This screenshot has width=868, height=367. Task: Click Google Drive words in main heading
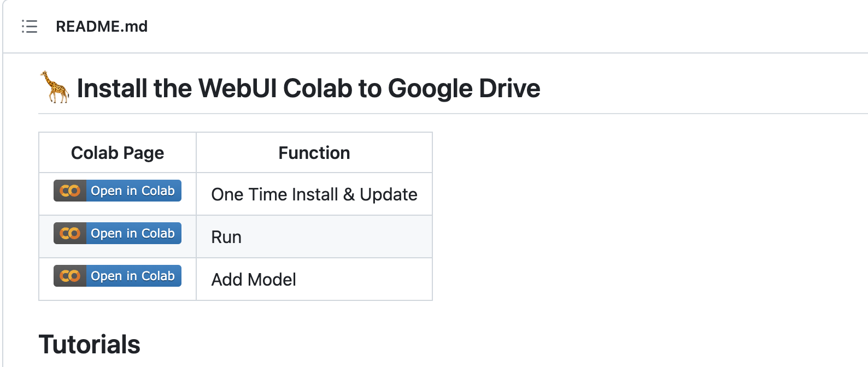(x=464, y=88)
